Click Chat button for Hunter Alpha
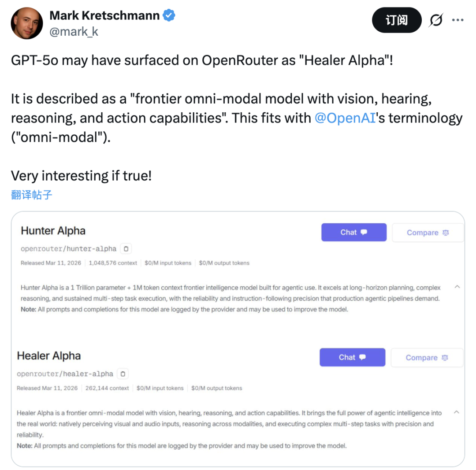476x470 pixels. point(353,233)
